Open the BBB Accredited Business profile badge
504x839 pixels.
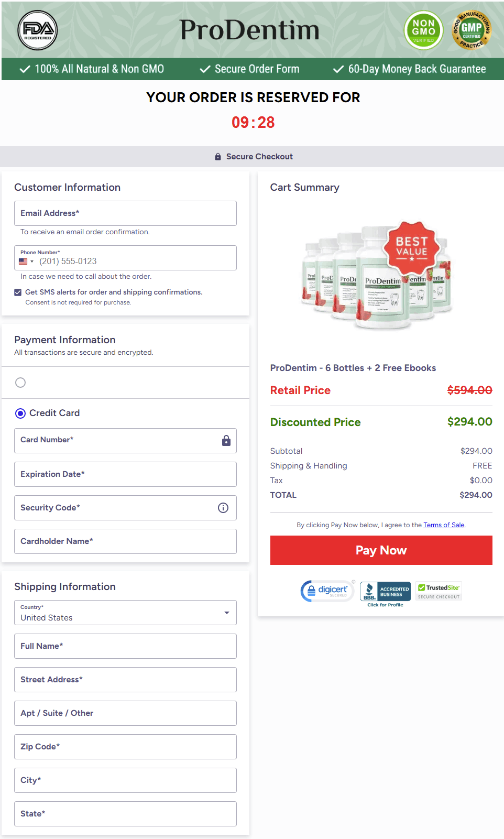[385, 594]
